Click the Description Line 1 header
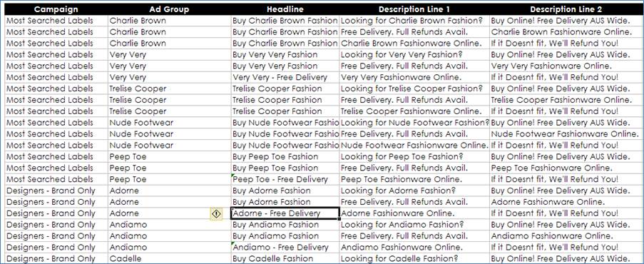Image resolution: width=644 pixels, height=264 pixels. point(414,9)
